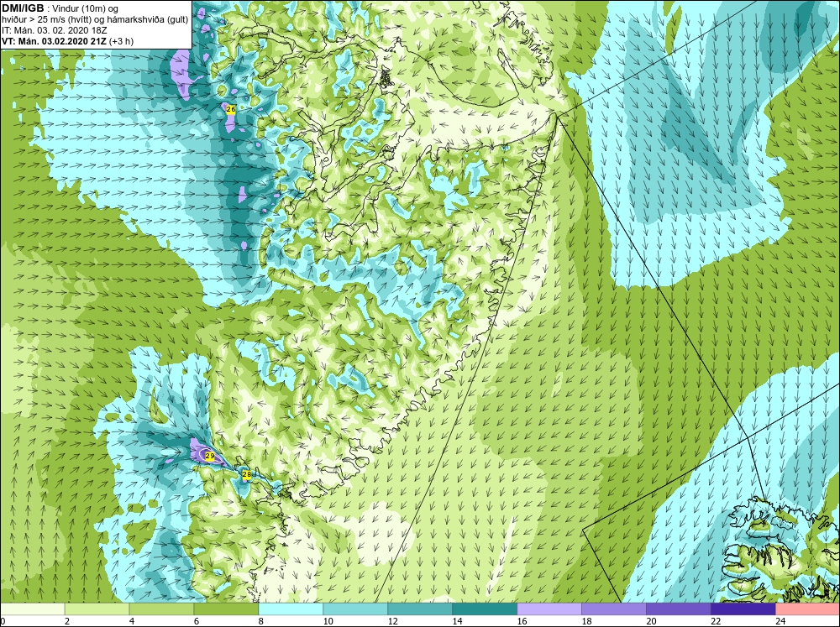
Task: Pick the teal 12–14 m/s swatch
Action: pos(420,609)
